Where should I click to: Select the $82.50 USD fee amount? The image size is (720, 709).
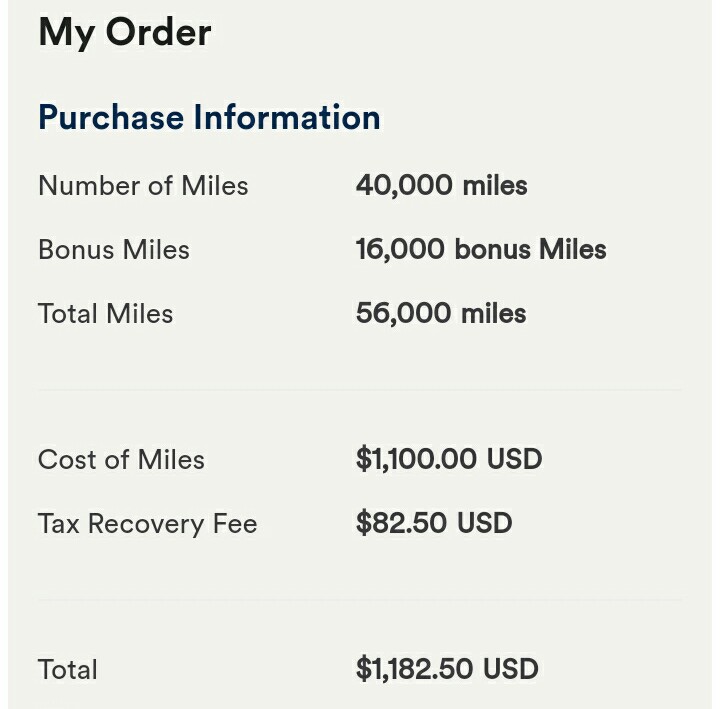[434, 523]
